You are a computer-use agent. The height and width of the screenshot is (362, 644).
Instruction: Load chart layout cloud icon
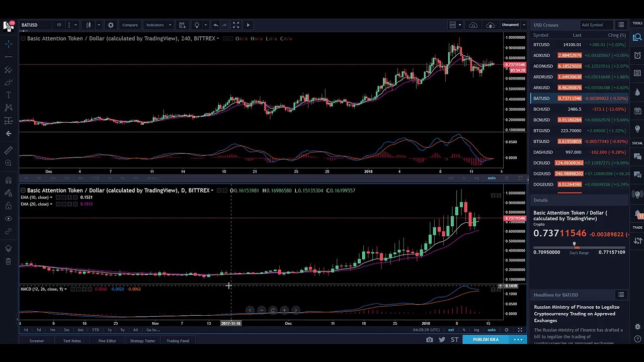(x=473, y=25)
